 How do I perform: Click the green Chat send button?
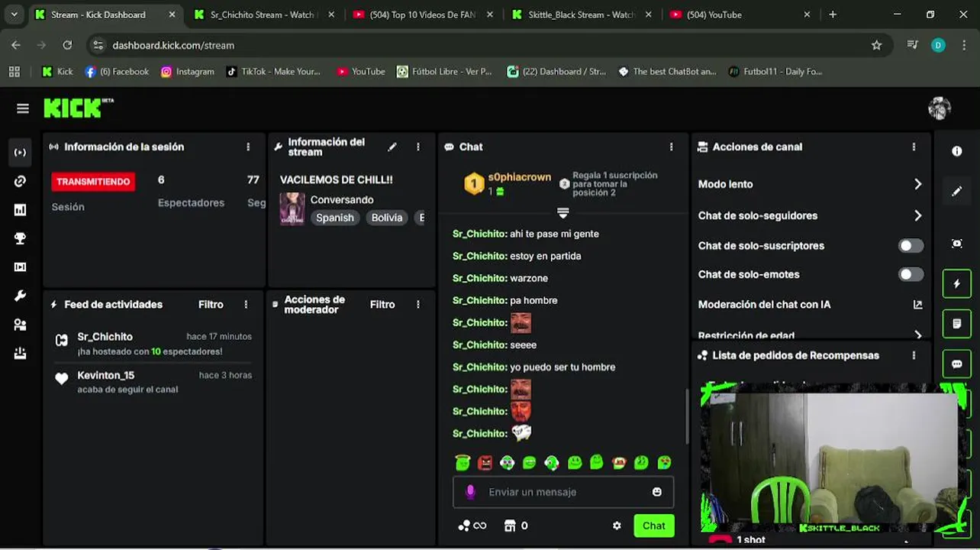654,526
